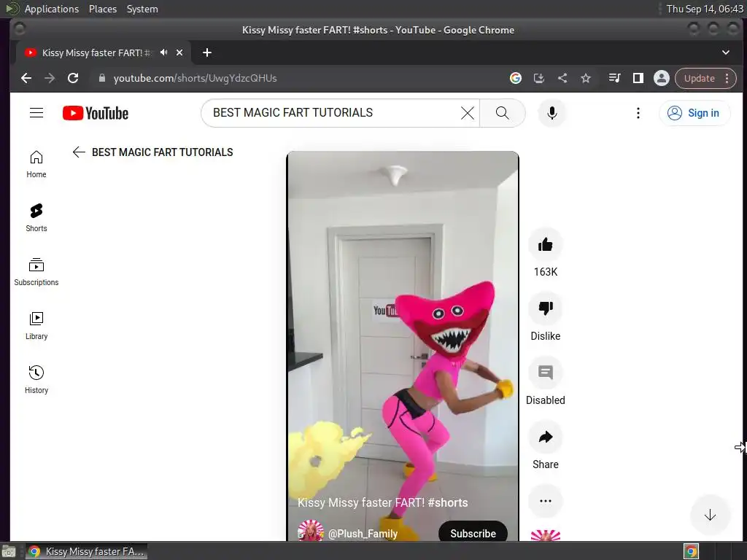This screenshot has width=747, height=560.
Task: View site info lock icon
Action: (101, 78)
